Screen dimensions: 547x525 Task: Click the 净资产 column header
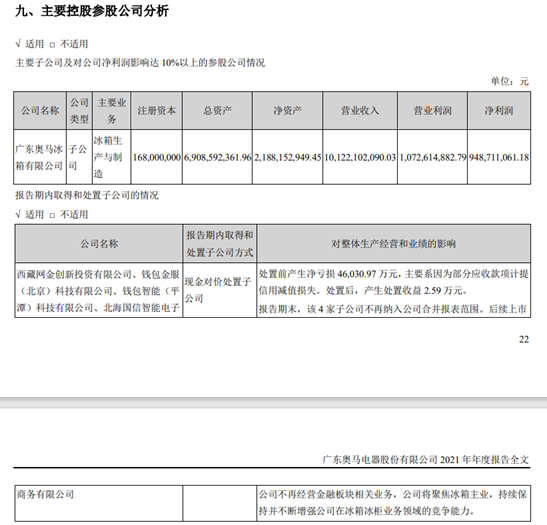pos(287,111)
